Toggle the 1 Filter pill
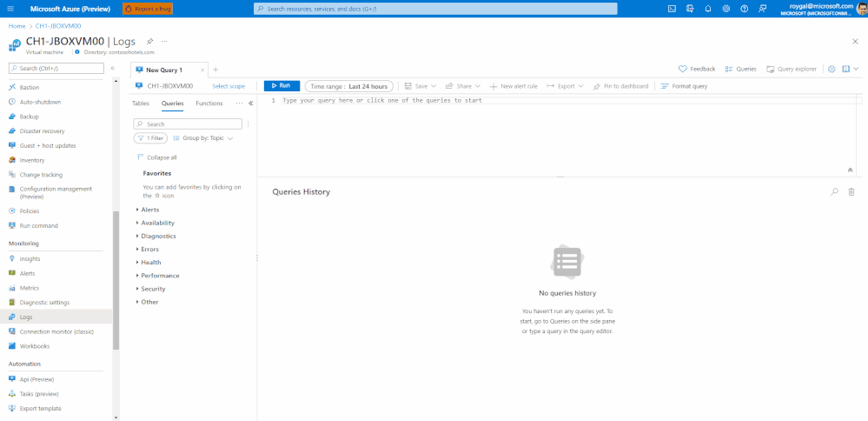868x421 pixels. (x=150, y=138)
